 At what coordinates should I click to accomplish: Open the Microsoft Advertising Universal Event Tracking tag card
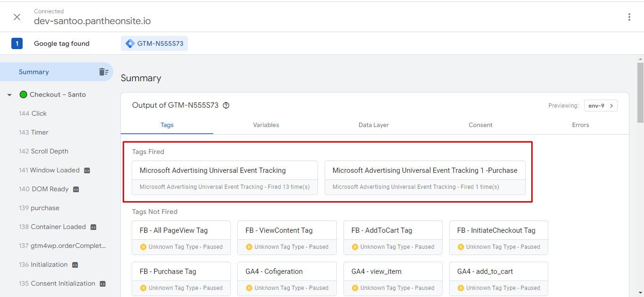[x=225, y=178]
